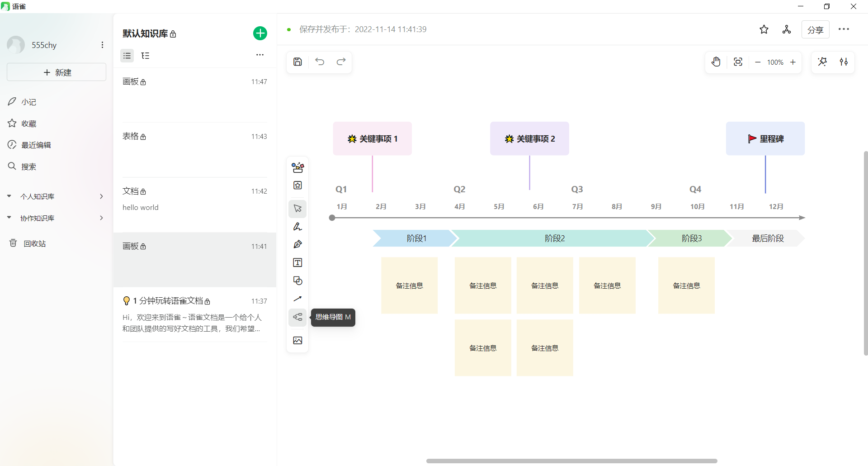Open user menu next to 555chy
Screen dimensions: 868x466
pos(103,45)
